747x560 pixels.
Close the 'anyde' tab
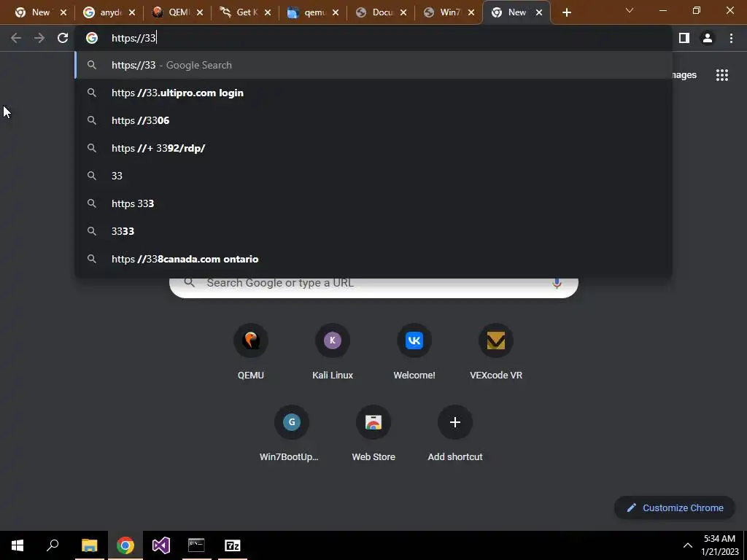pos(132,13)
